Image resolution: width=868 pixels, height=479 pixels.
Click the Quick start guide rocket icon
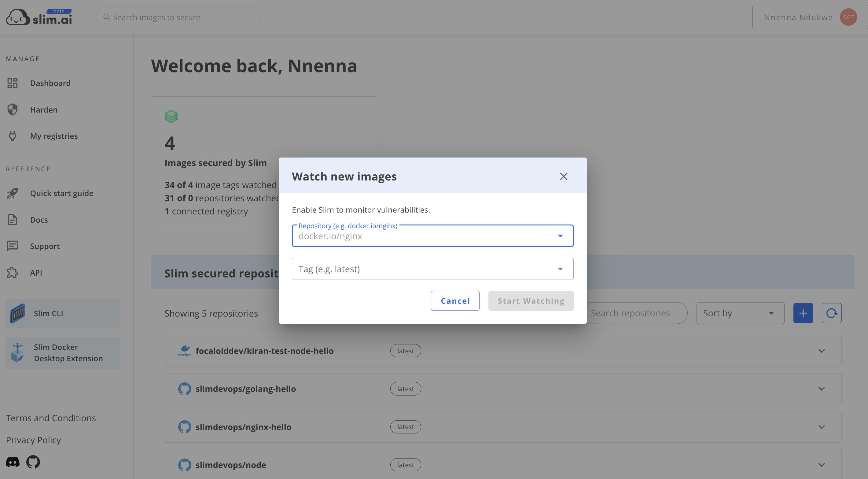13,193
